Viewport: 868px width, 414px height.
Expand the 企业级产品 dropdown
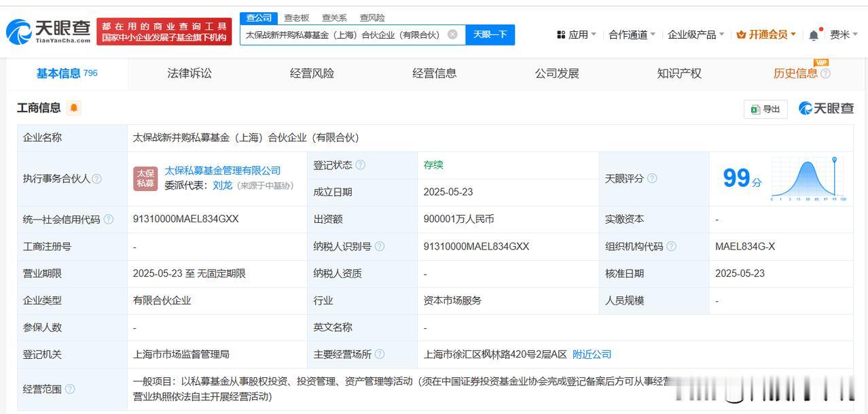click(696, 35)
